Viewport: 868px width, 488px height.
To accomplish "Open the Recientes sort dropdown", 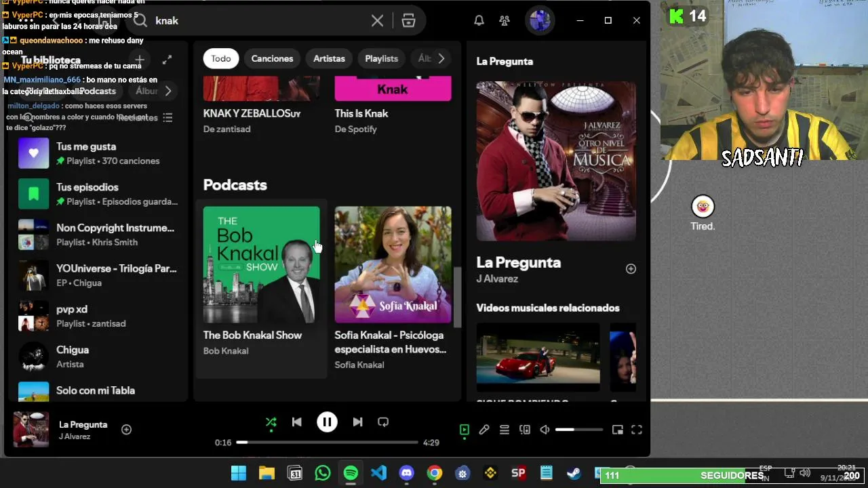I will (x=146, y=118).
